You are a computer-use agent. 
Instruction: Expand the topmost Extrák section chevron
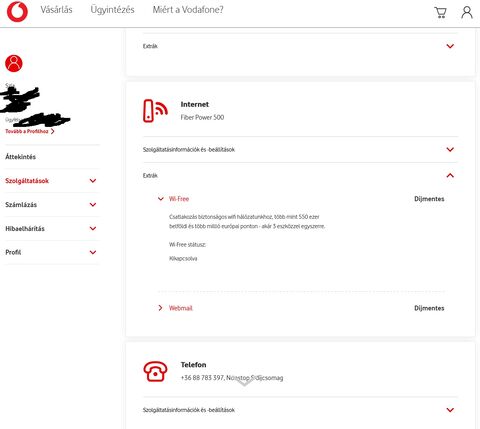(x=450, y=46)
